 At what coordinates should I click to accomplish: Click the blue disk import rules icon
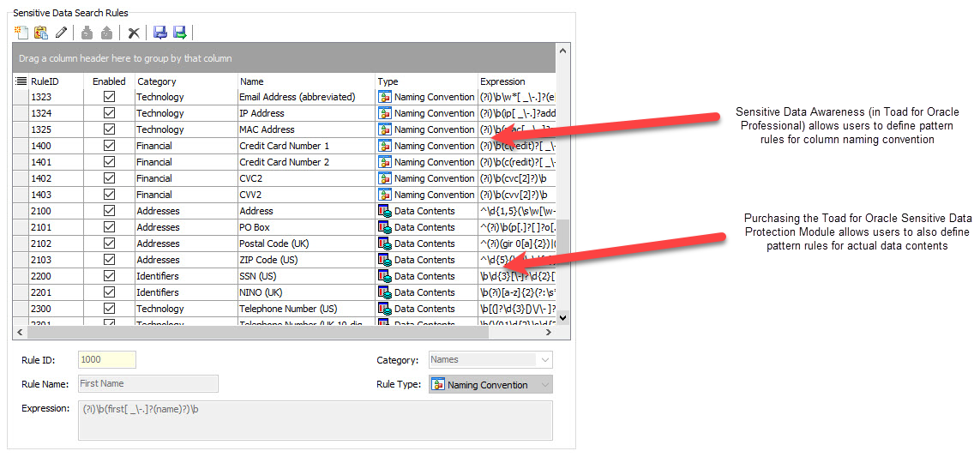click(x=160, y=33)
